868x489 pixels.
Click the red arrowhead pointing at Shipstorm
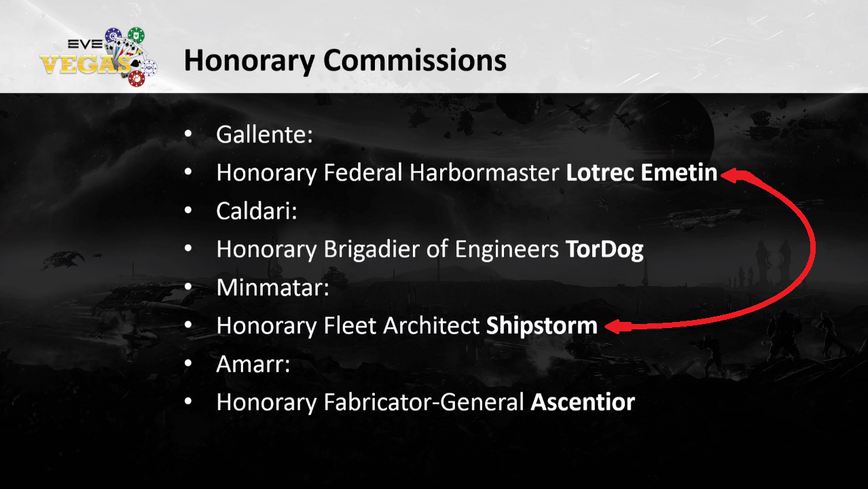pos(613,327)
